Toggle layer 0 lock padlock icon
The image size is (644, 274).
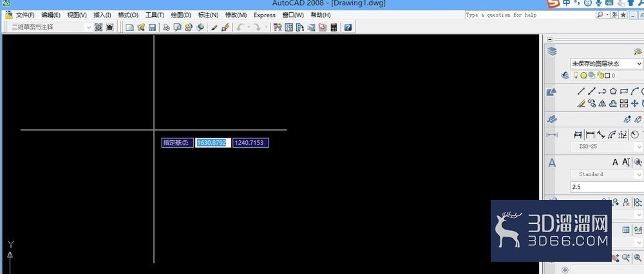pyautogui.click(x=599, y=75)
